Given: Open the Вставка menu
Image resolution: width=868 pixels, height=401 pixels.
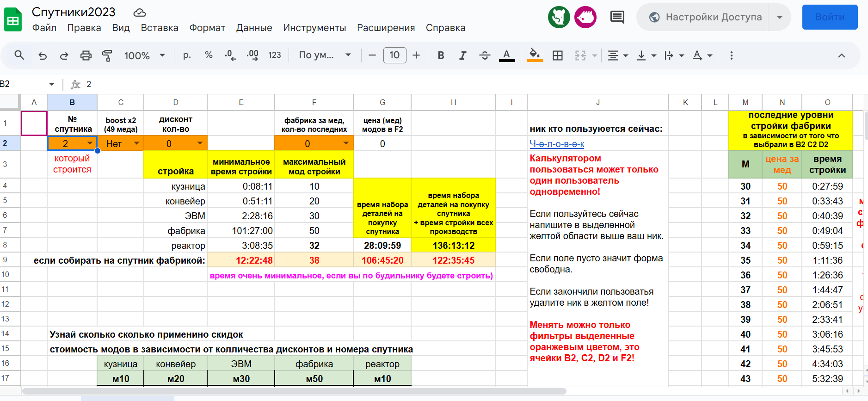Looking at the screenshot, I should click(x=160, y=28).
